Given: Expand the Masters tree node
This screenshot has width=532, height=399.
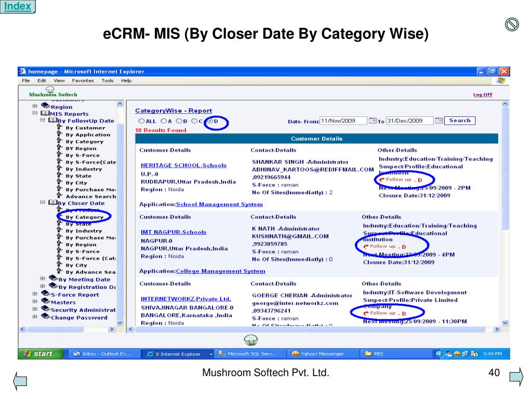Looking at the screenshot, I should (35, 301).
